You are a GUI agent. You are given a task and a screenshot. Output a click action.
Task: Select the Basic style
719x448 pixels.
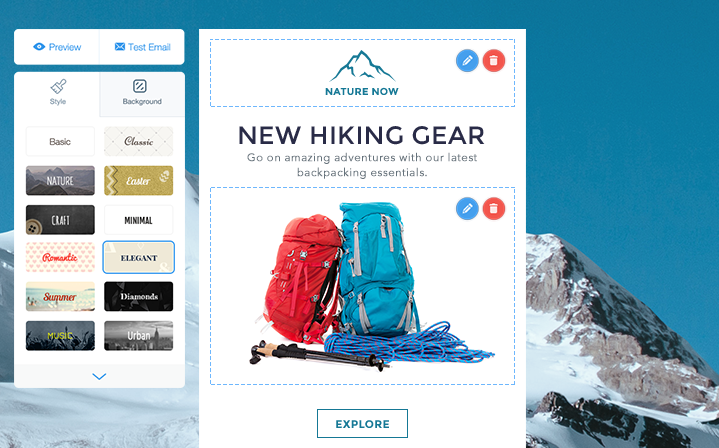click(60, 142)
